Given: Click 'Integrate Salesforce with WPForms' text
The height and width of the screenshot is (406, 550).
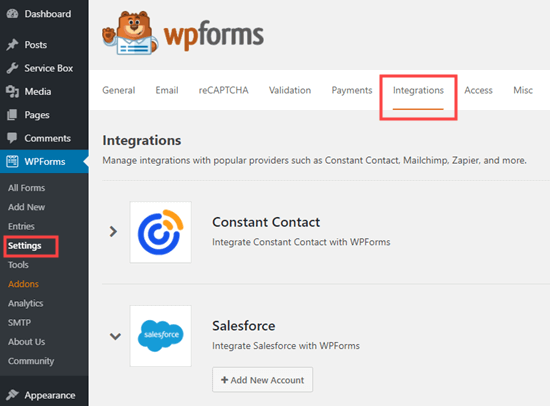Looking at the screenshot, I should (x=286, y=346).
